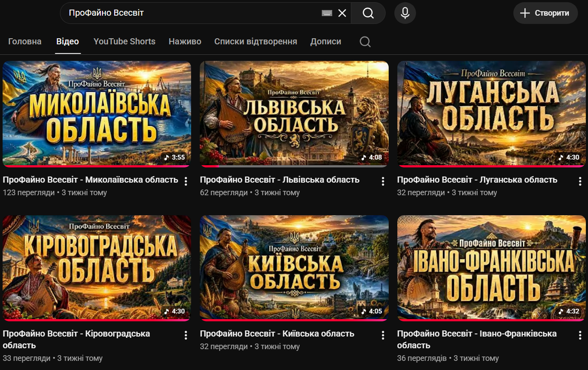Open more actions menu for Івано-Франківська область video
The image size is (588, 370).
pyautogui.click(x=580, y=335)
